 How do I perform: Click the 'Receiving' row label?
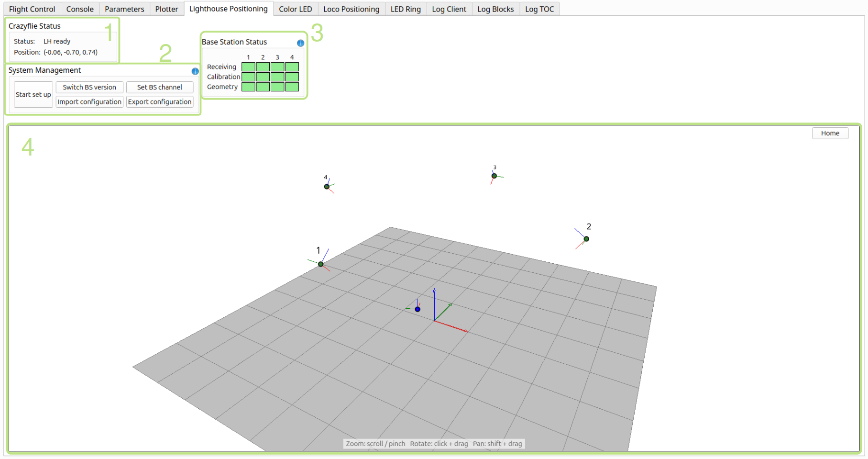[x=221, y=67]
